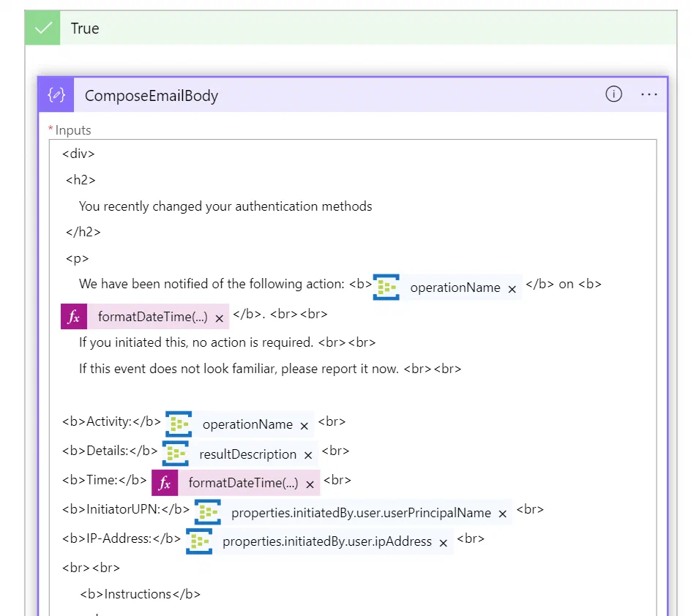Click the '<b>Details:</b>' label text
This screenshot has height=616, width=699.
pyautogui.click(x=110, y=451)
